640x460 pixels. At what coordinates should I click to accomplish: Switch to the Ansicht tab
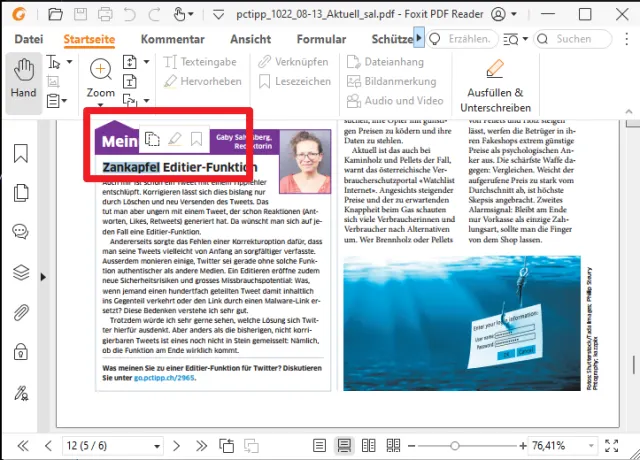[x=250, y=39]
